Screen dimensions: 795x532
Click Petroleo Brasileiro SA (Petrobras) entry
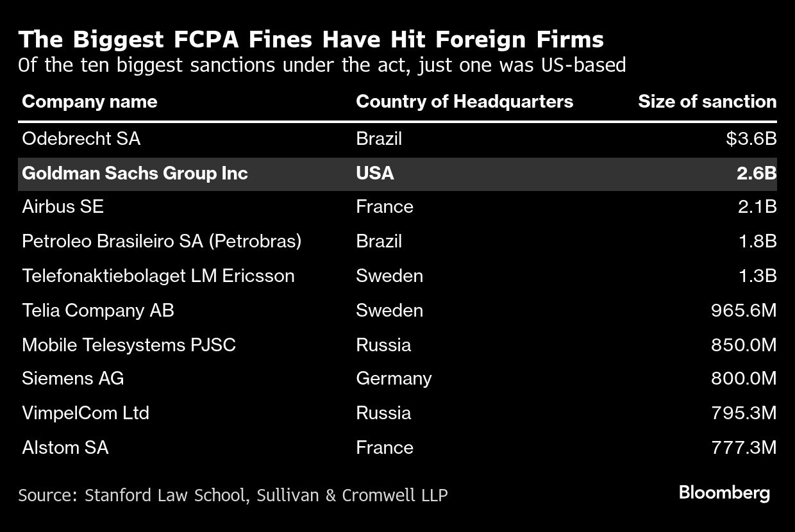tap(161, 241)
